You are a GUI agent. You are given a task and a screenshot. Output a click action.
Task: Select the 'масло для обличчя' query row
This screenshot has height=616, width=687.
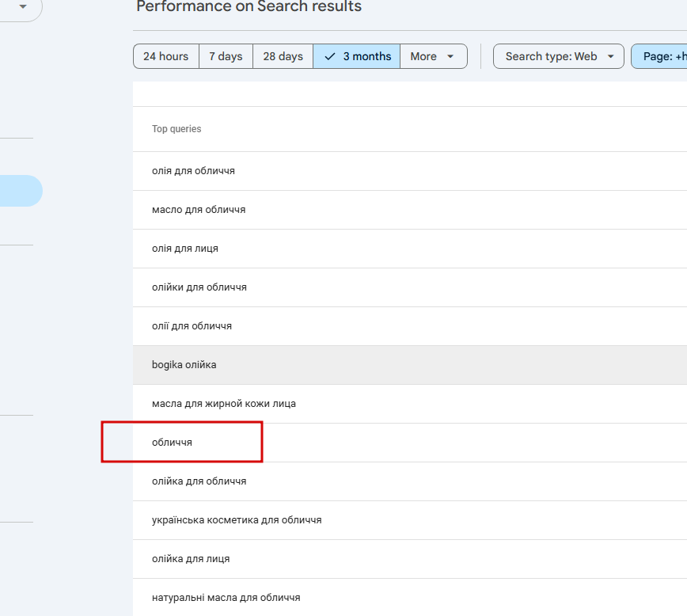tap(199, 210)
